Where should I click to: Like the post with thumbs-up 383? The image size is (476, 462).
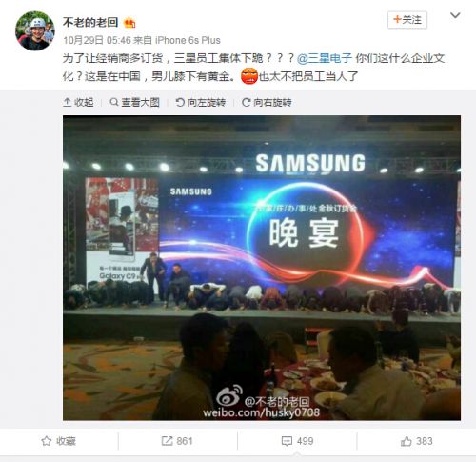(x=416, y=441)
